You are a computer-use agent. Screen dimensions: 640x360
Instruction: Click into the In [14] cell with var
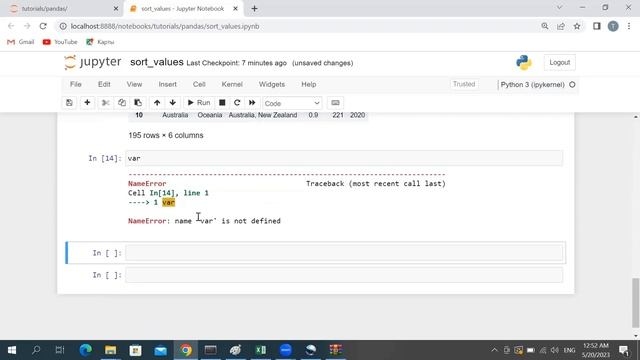344,158
